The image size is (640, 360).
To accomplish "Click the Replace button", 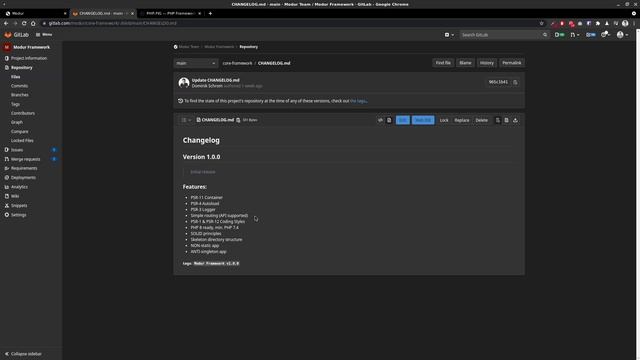I will click(x=462, y=120).
